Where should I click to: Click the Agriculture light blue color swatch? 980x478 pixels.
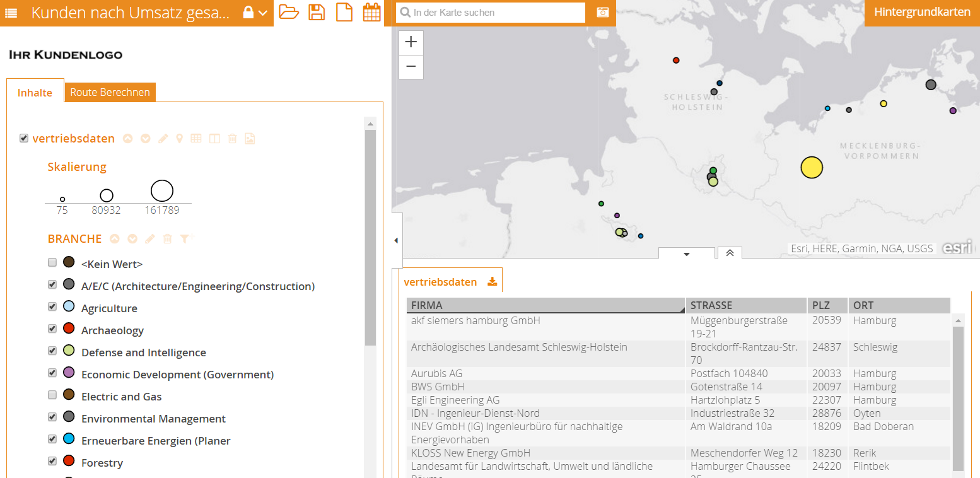tap(69, 307)
